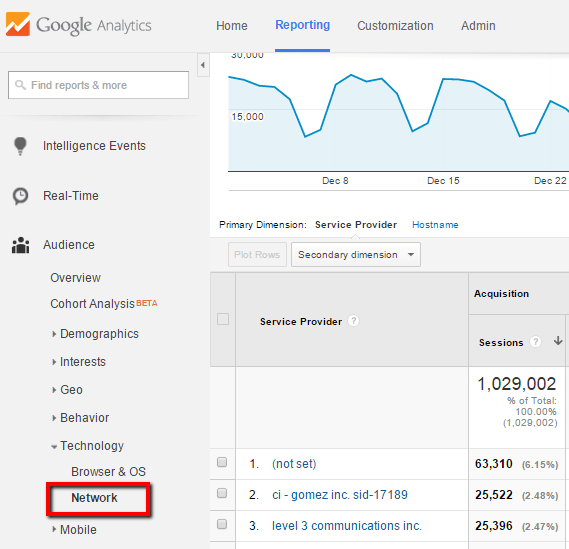Click the Intelligence Events menu label
Screen dimensions: 569x549
[94, 146]
